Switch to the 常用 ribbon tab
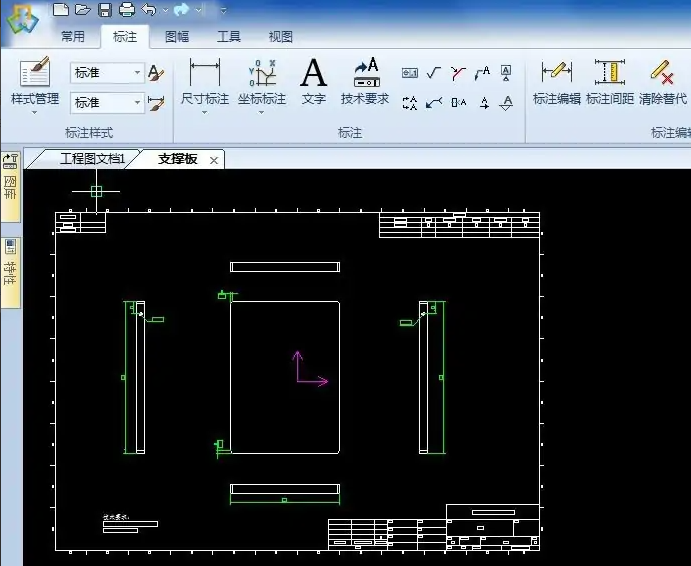Viewport: 691px width, 566px height. coord(73,37)
